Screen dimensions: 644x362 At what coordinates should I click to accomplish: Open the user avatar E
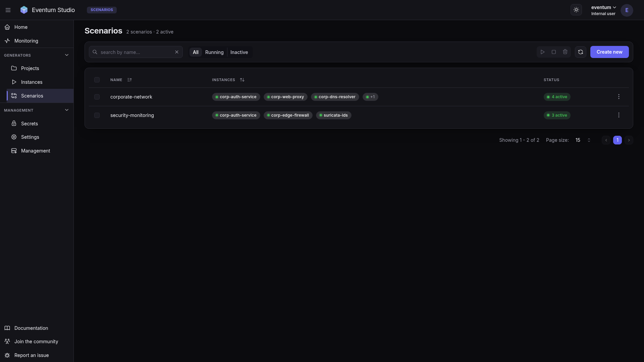click(x=627, y=10)
